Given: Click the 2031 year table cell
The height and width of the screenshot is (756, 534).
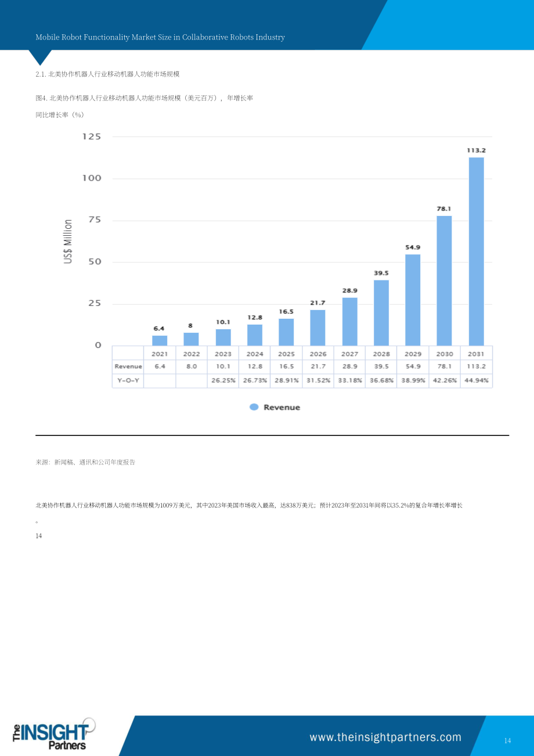Looking at the screenshot, I should tap(477, 354).
